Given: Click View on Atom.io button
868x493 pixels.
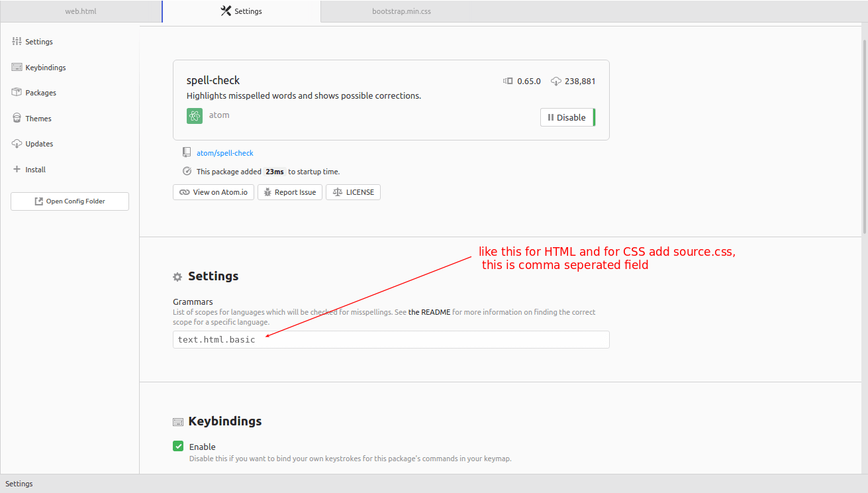Looking at the screenshot, I should click(213, 192).
